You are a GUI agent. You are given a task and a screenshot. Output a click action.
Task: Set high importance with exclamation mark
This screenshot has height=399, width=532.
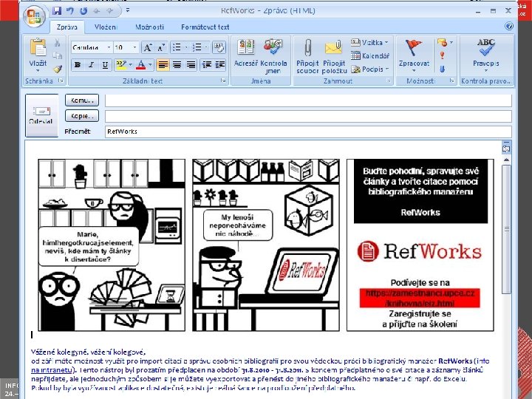442,55
